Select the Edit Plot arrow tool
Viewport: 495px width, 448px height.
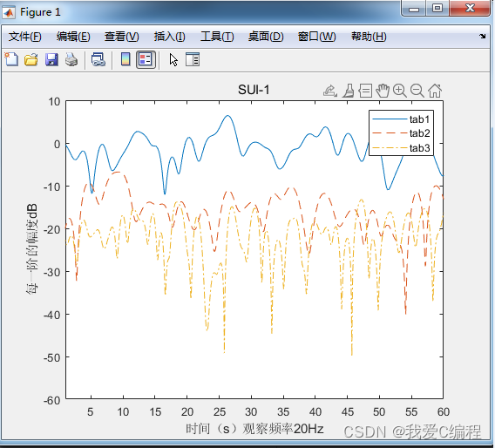pos(173,59)
